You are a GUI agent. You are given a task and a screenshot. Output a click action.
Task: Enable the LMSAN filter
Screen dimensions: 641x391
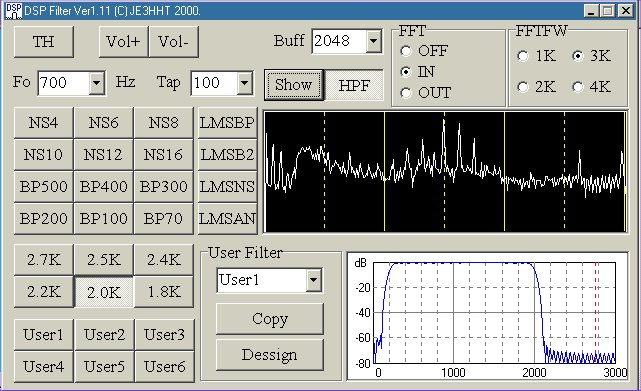[228, 218]
